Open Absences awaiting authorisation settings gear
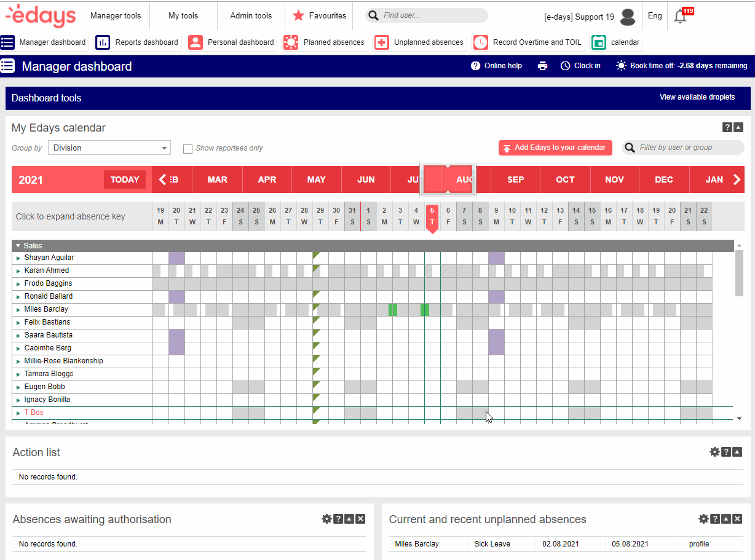The height and width of the screenshot is (560, 755). (326, 519)
